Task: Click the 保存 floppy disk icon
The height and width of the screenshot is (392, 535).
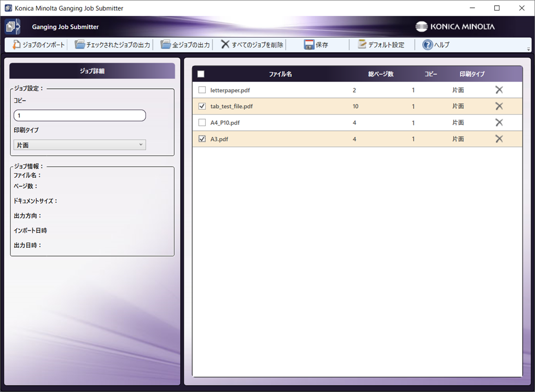Action: pyautogui.click(x=309, y=45)
